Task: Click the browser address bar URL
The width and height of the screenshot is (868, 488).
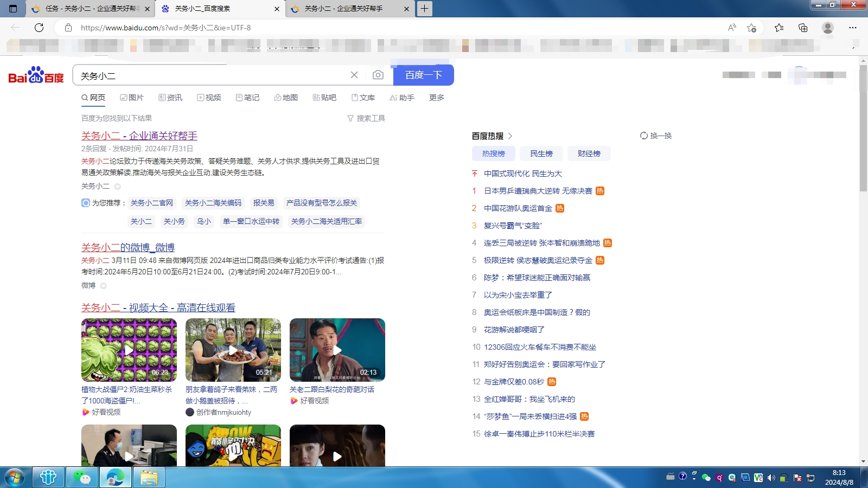Action: click(x=166, y=28)
